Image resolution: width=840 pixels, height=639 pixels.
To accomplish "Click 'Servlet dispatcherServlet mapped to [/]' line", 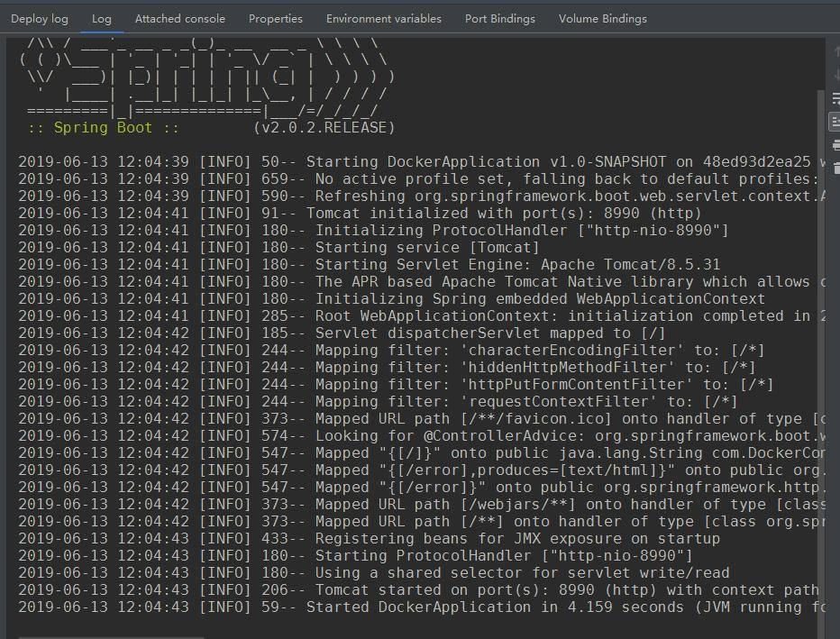I will click(x=342, y=333).
